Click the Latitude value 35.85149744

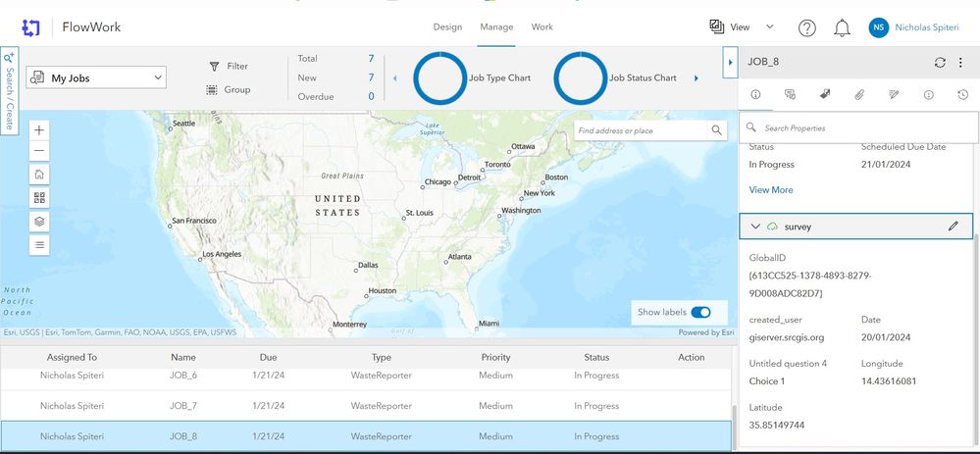click(776, 425)
